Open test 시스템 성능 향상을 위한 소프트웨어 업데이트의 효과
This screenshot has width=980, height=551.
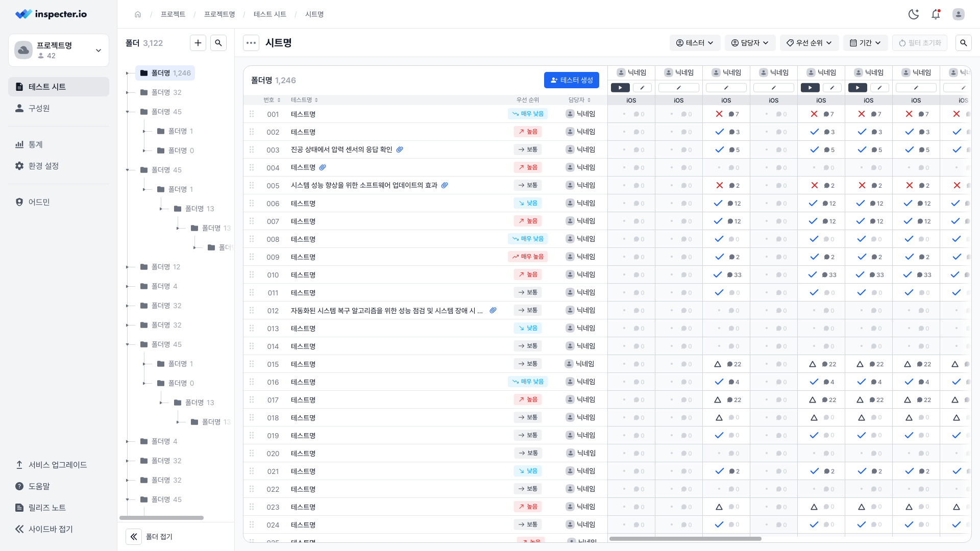[364, 185]
